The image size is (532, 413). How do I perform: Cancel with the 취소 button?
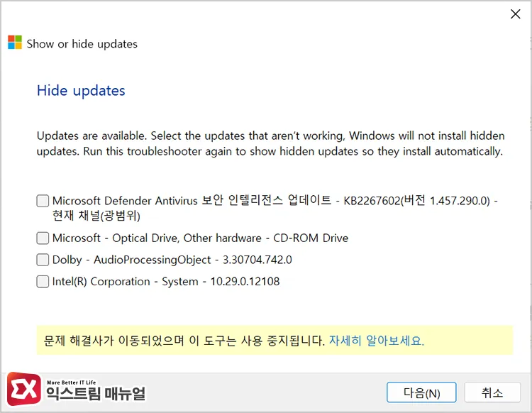click(x=492, y=392)
